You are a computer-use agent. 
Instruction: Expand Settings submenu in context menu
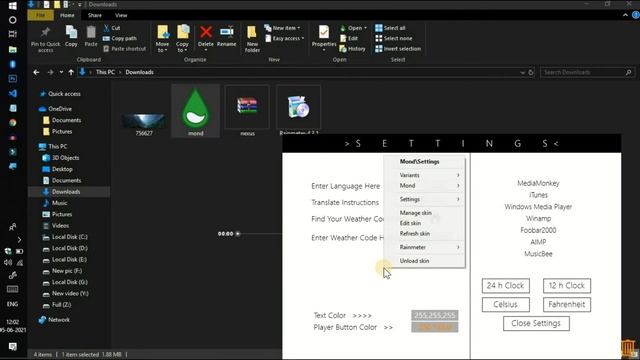pos(424,199)
